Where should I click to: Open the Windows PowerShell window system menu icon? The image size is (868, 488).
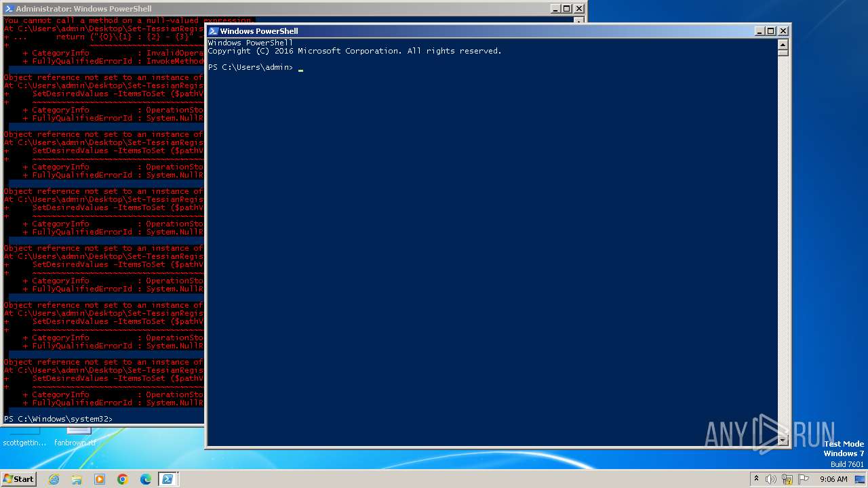(213, 31)
